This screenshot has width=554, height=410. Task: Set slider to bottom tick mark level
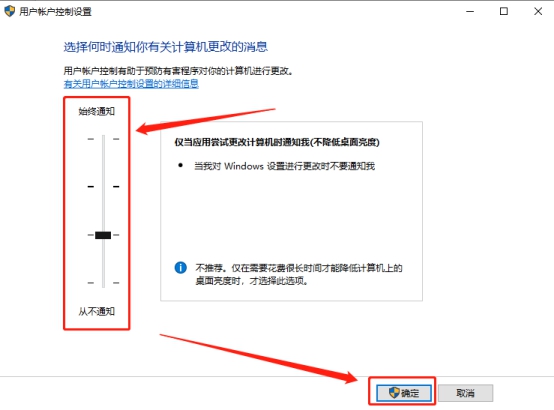tap(103, 283)
